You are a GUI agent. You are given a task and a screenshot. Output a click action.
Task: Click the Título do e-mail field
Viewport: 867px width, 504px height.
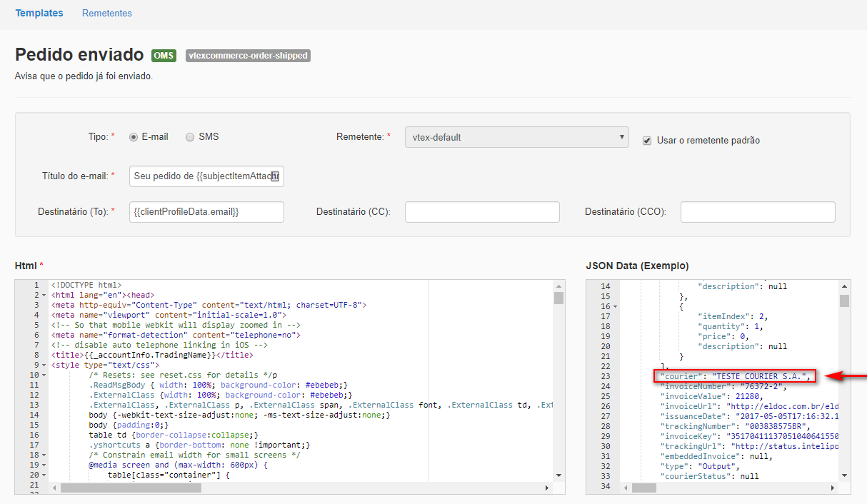tap(206, 176)
